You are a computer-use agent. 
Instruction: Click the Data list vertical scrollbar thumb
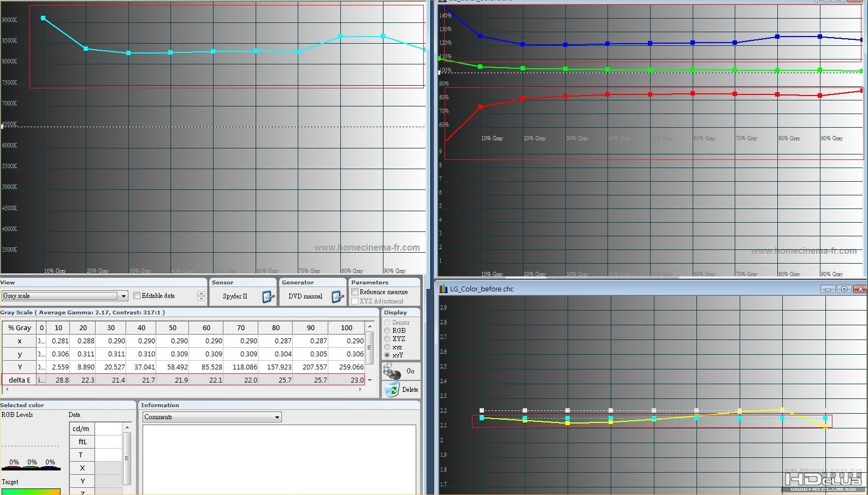pyautogui.click(x=127, y=458)
